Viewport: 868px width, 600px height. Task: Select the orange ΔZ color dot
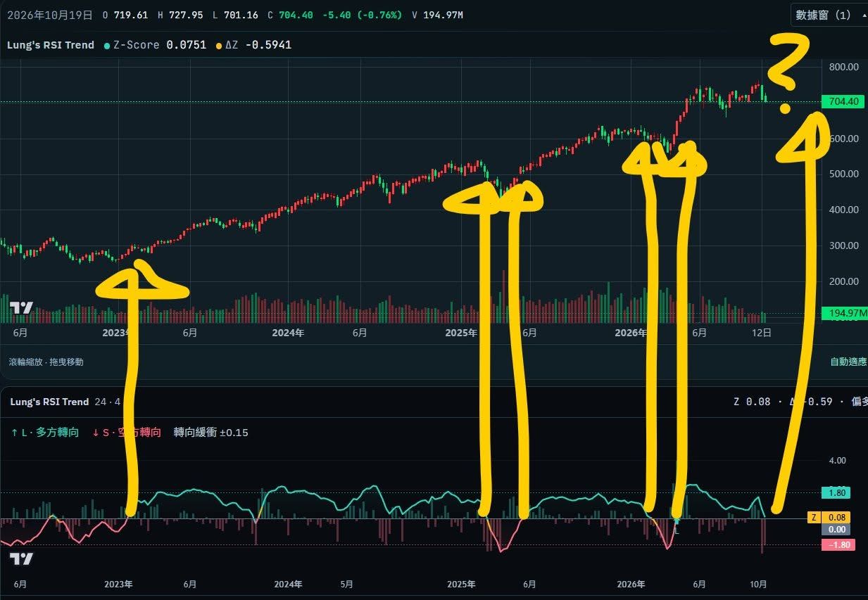(219, 45)
